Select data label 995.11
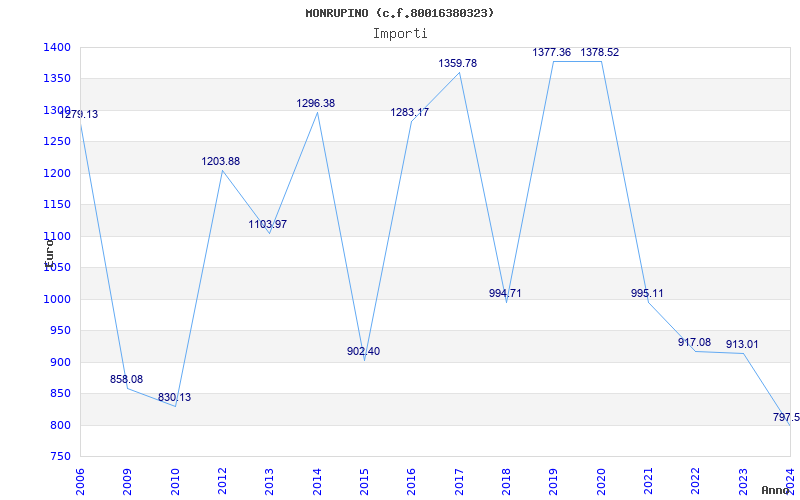Viewport: 800px width, 500px height. (x=647, y=293)
